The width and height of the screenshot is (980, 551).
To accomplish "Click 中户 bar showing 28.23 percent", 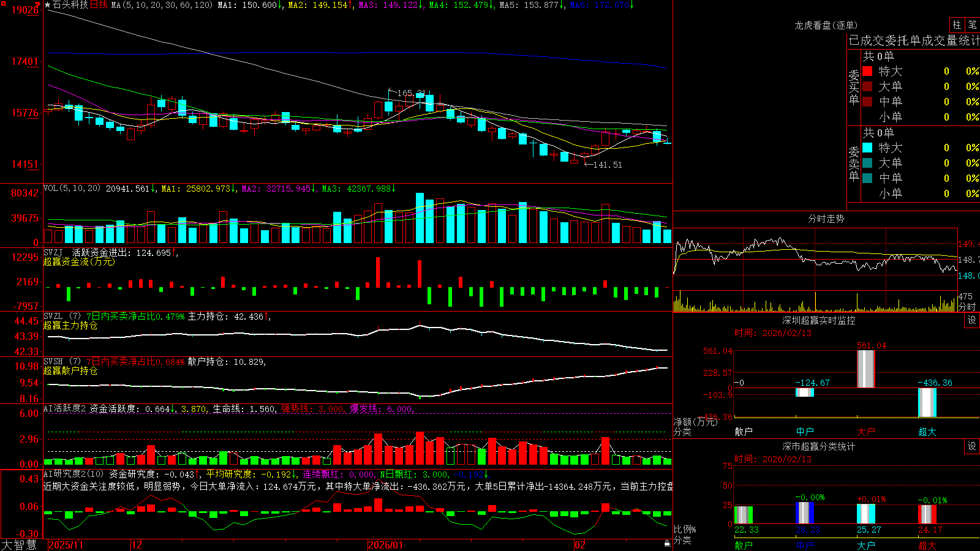I will (x=805, y=513).
